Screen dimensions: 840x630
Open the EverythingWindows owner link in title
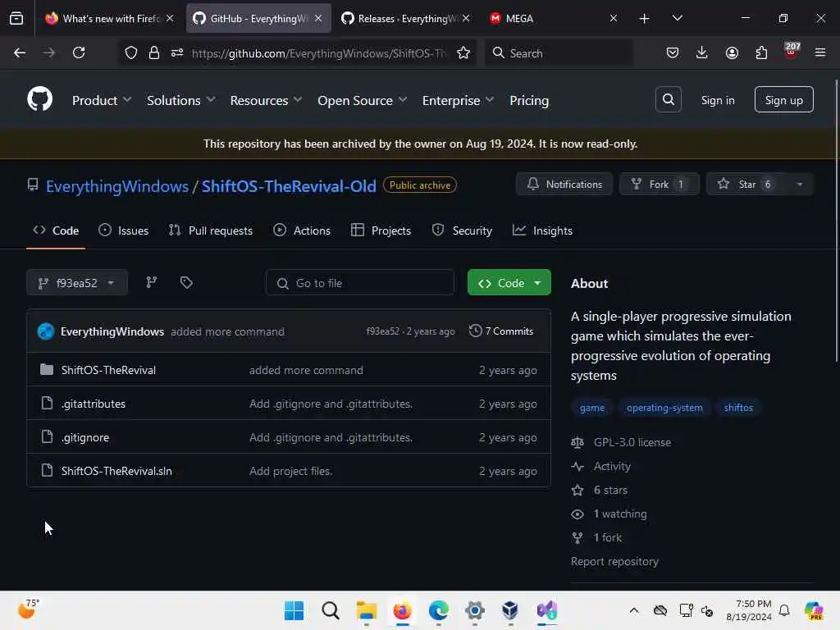(116, 186)
